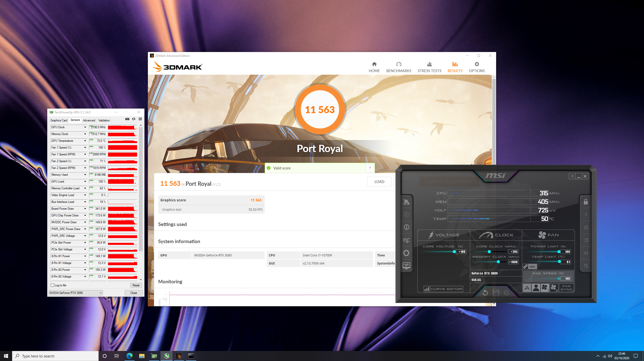Open the Afterburner hardware monitor icon
Viewport: 644px width, 361px height.
(406, 266)
